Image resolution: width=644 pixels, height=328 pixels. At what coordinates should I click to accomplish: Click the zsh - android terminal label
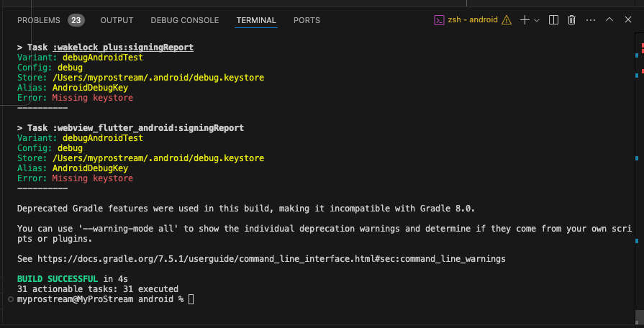coord(473,19)
